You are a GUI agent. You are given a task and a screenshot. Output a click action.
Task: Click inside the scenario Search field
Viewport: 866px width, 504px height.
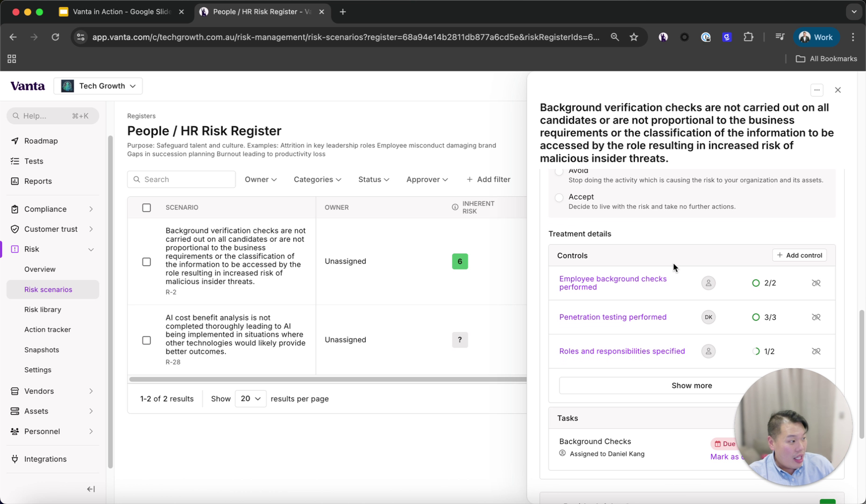pyautogui.click(x=181, y=179)
